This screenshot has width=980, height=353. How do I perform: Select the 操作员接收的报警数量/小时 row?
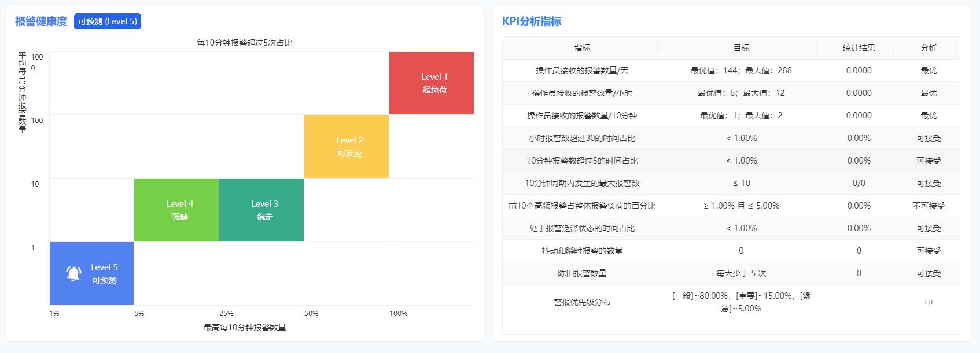coord(582,93)
